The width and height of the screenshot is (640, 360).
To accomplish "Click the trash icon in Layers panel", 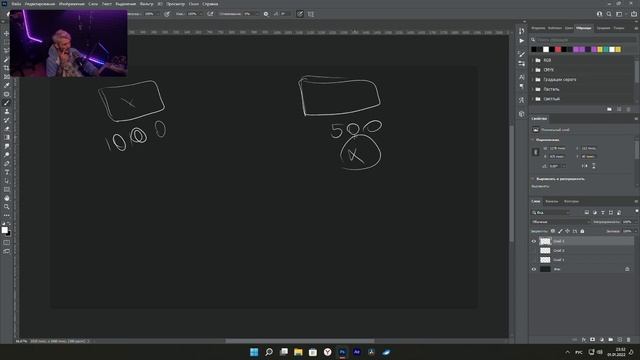I will coord(628,340).
